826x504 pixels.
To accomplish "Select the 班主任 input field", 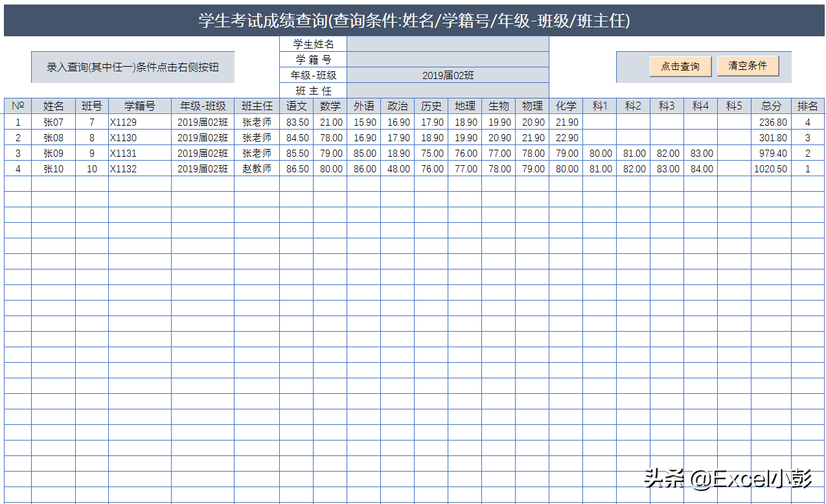I will point(448,91).
